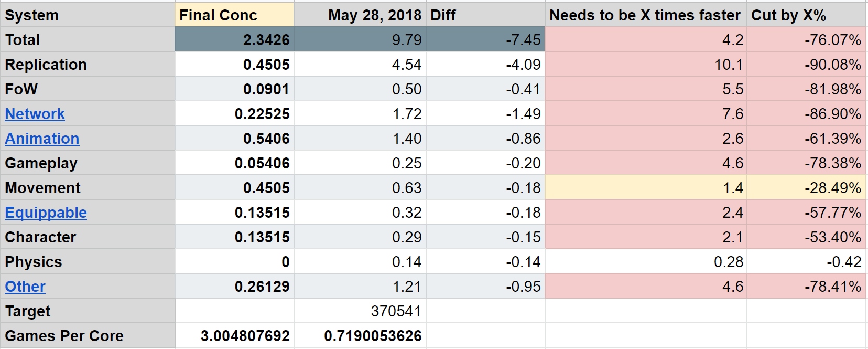Select the Physics final conc 0 cell
Viewport: 868px width, 349px height.
pos(234,262)
